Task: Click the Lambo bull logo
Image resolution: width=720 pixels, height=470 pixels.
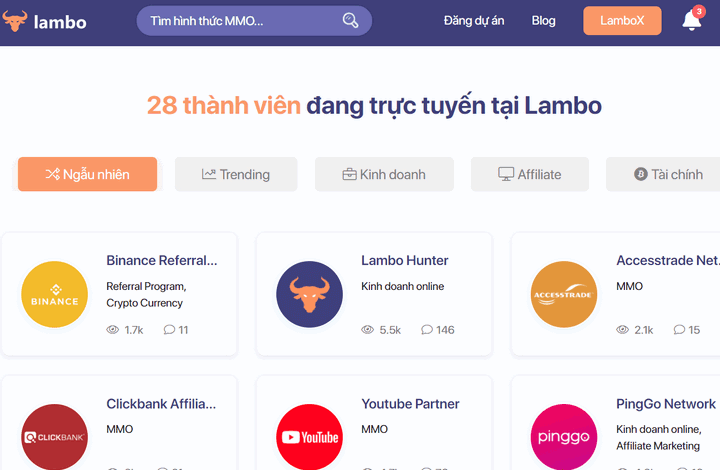Action: tap(15, 21)
